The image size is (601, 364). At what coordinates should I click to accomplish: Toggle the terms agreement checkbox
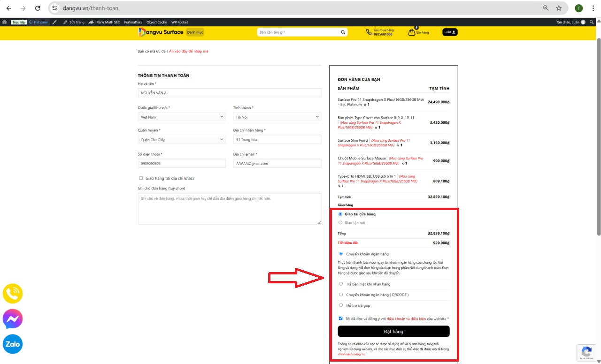click(x=341, y=318)
